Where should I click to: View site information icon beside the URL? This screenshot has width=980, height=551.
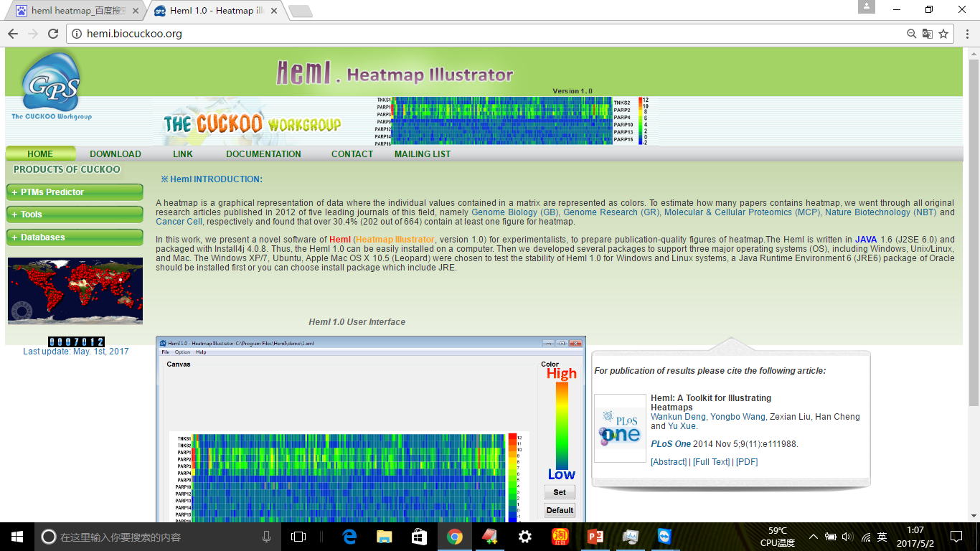pos(77,34)
